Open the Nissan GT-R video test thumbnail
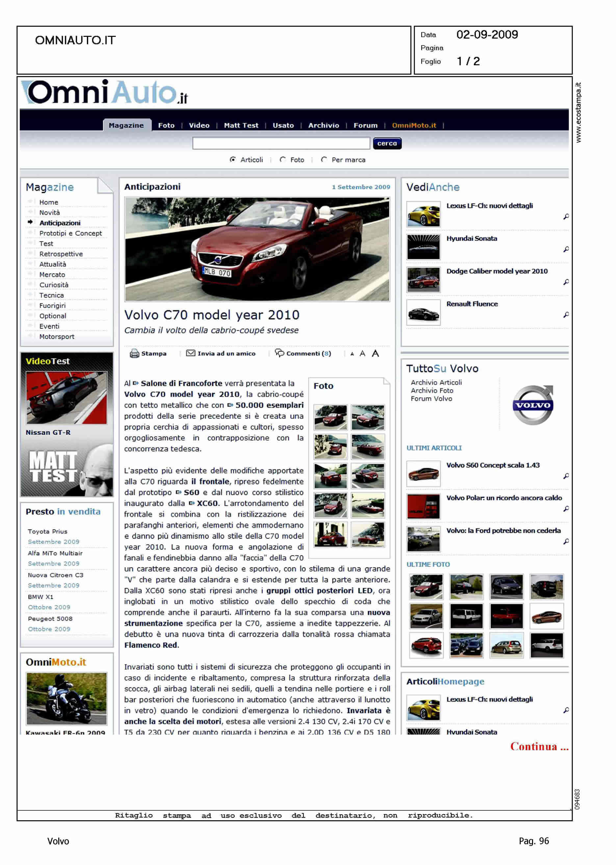The width and height of the screenshot is (616, 865). point(66,397)
